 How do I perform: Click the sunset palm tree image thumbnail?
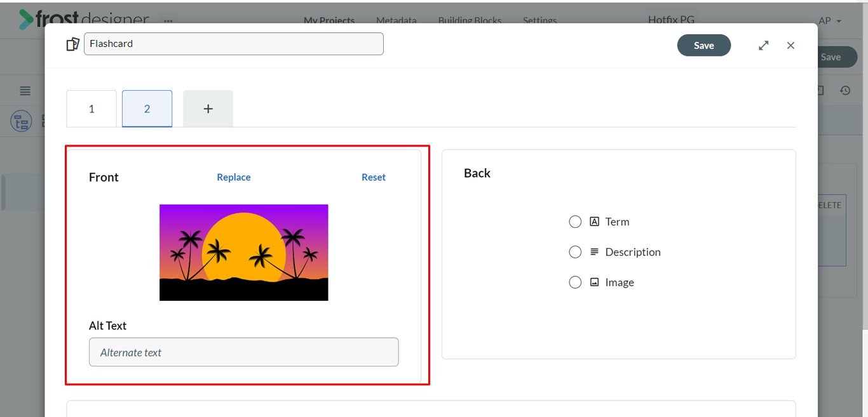click(x=244, y=253)
